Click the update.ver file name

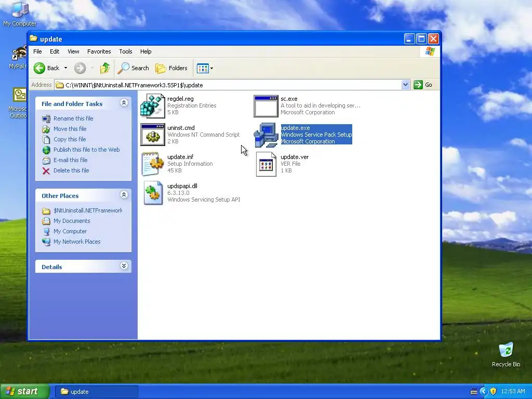pyautogui.click(x=295, y=157)
